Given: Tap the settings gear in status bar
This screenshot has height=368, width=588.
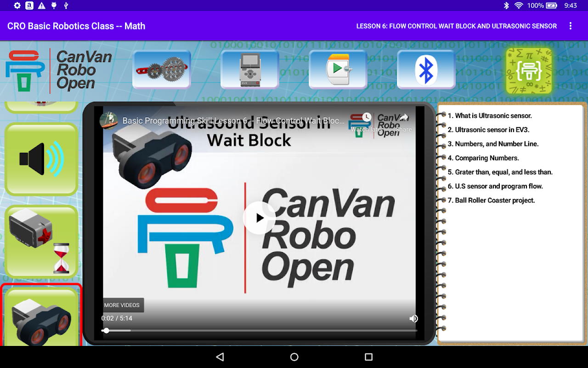Looking at the screenshot, I should pyautogui.click(x=17, y=6).
